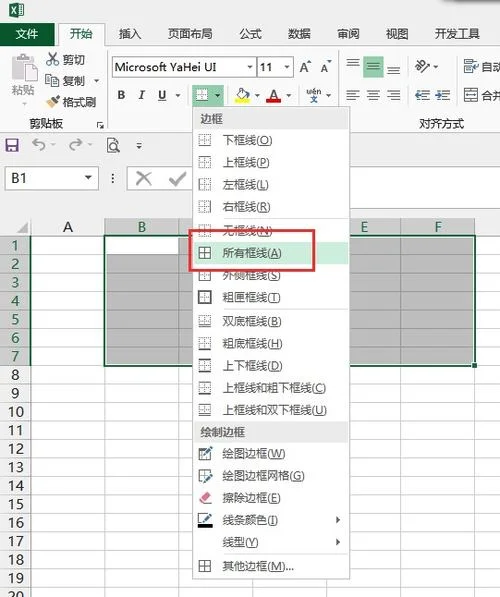Viewport: 500px width, 597px height.
Task: Align text right in the ribbon
Action: point(393,95)
